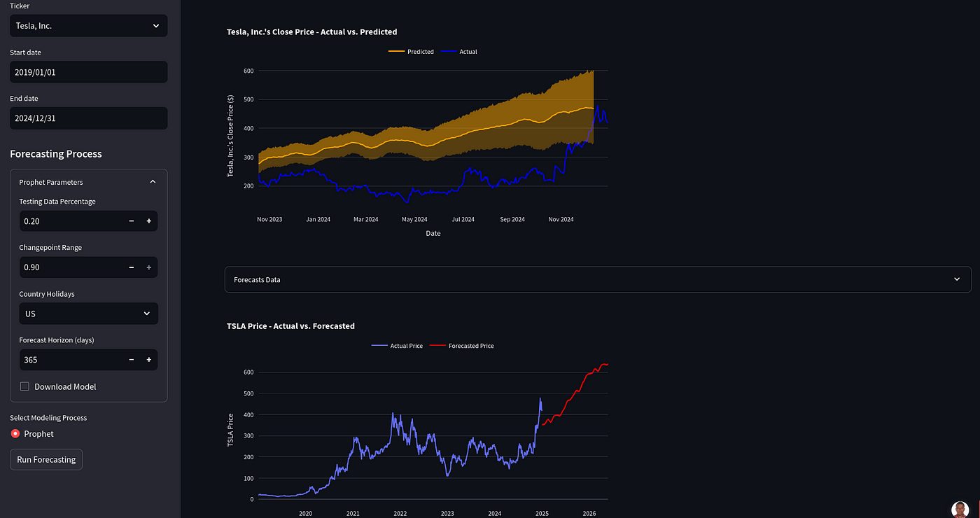Toggle the Actual Price legend entry

coord(398,346)
